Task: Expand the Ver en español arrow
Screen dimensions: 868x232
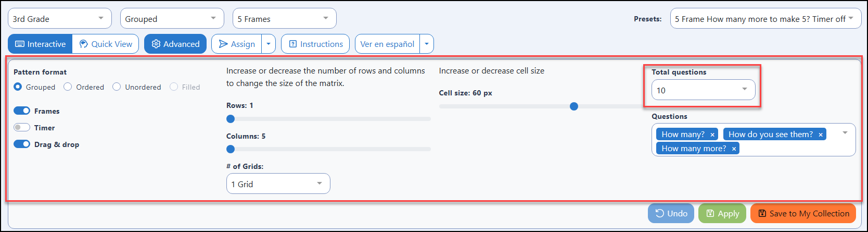Action: (427, 44)
